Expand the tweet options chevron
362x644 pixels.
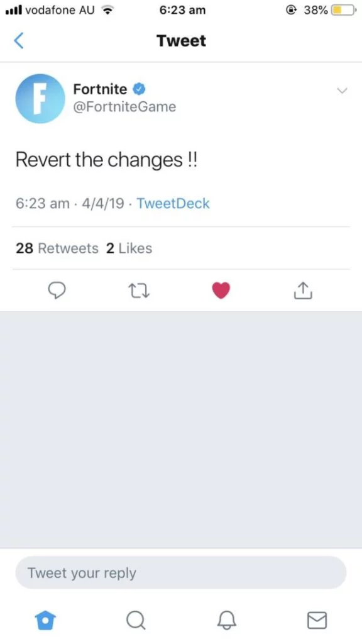(341, 90)
